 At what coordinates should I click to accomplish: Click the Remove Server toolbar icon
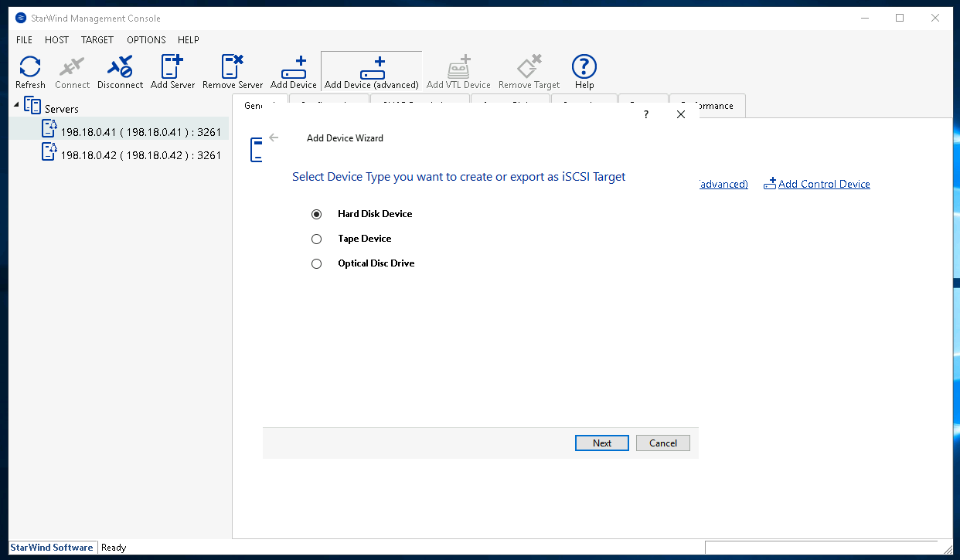pos(232,68)
